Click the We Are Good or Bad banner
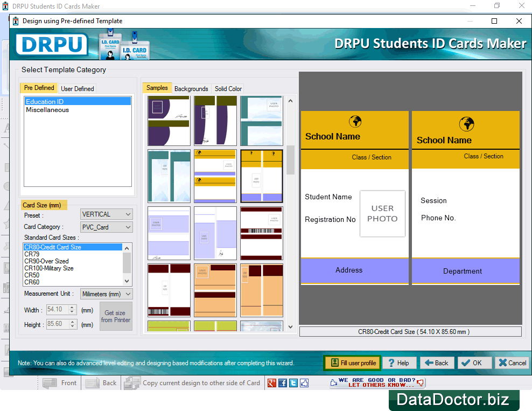532x411 pixels. [377, 382]
